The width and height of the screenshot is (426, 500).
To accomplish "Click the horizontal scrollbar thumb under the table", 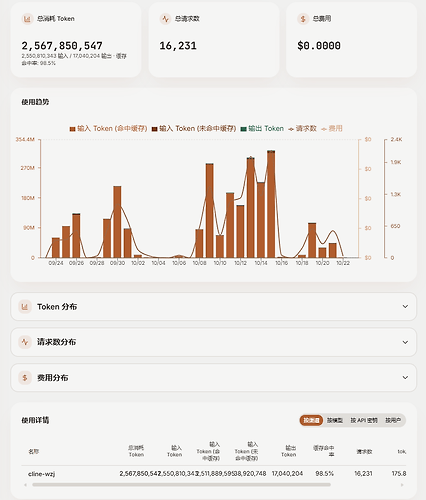I will (181, 485).
